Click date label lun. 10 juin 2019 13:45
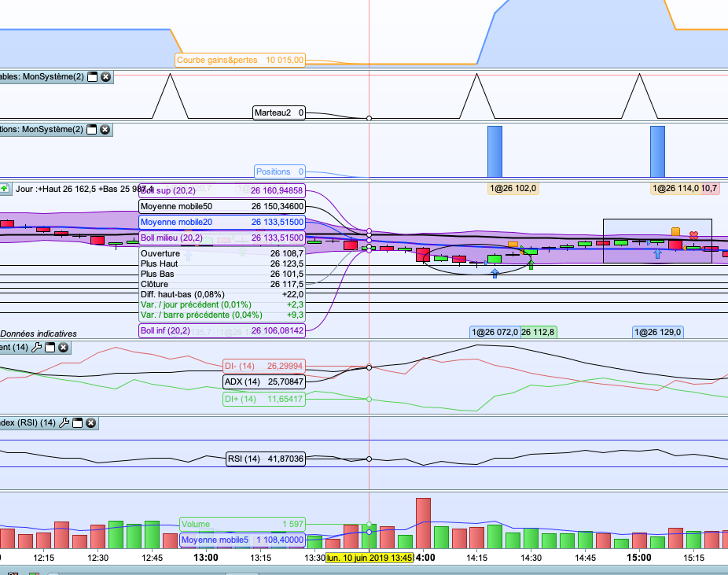The image size is (728, 575). pos(370,558)
